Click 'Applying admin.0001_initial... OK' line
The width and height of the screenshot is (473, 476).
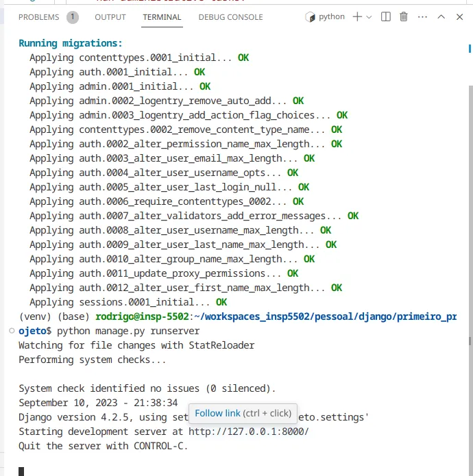click(x=120, y=86)
